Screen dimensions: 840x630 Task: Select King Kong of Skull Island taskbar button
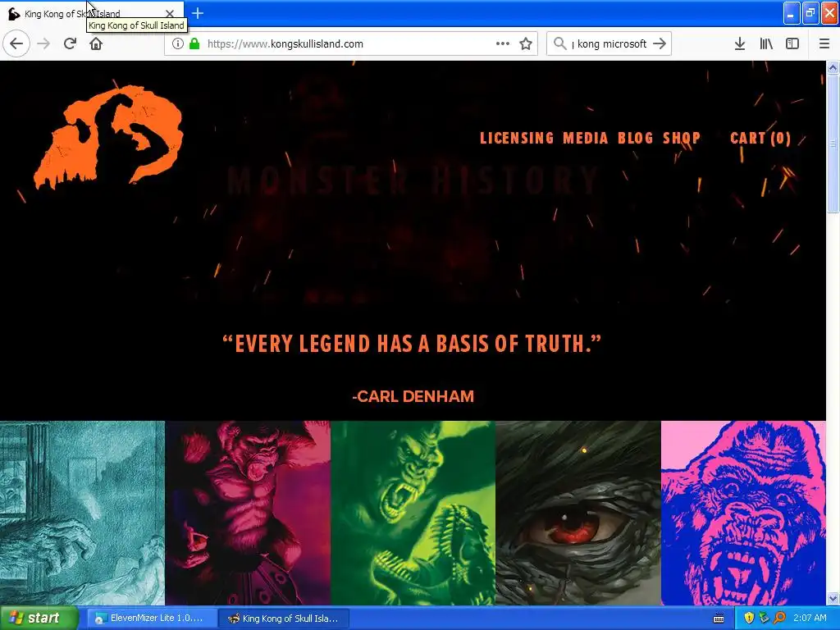(x=285, y=619)
